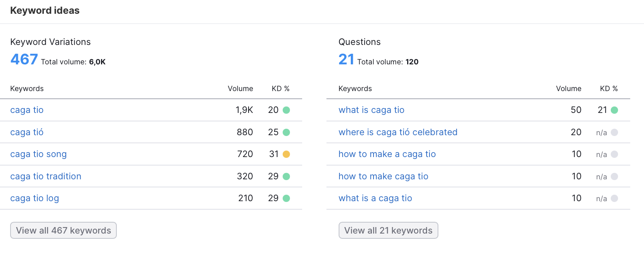
Task: Click green KD dot for 'caga tió'
Action: click(x=286, y=132)
